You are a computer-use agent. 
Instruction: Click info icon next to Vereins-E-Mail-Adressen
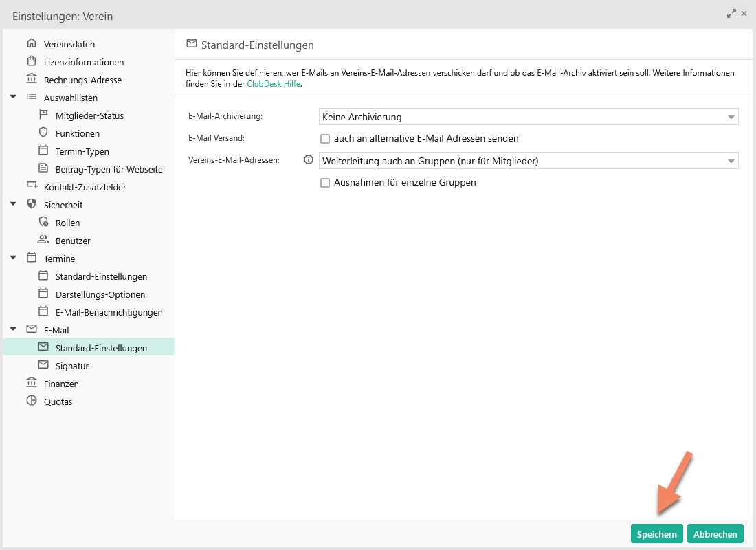point(309,159)
